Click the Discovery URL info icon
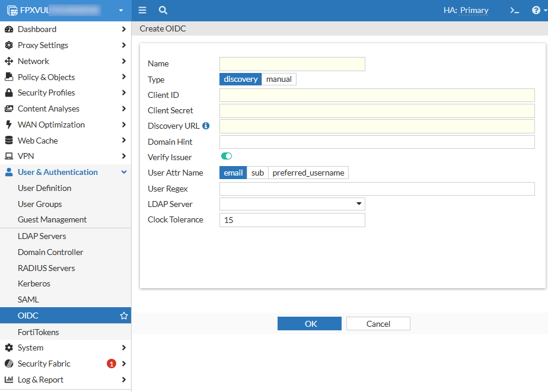This screenshot has height=392, width=548. pyautogui.click(x=206, y=126)
